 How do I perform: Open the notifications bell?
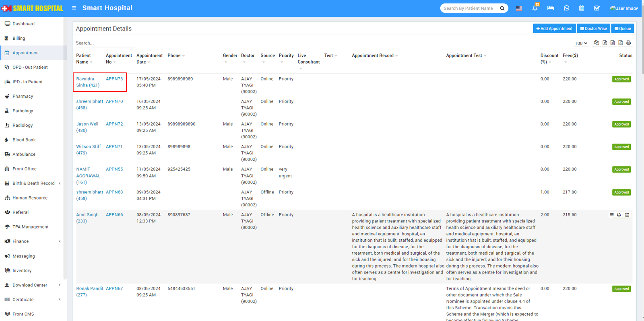pos(535,8)
